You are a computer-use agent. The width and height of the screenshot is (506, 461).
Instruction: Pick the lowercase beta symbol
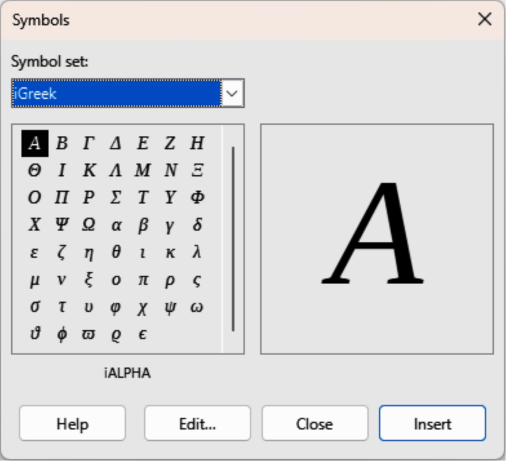[x=143, y=225]
